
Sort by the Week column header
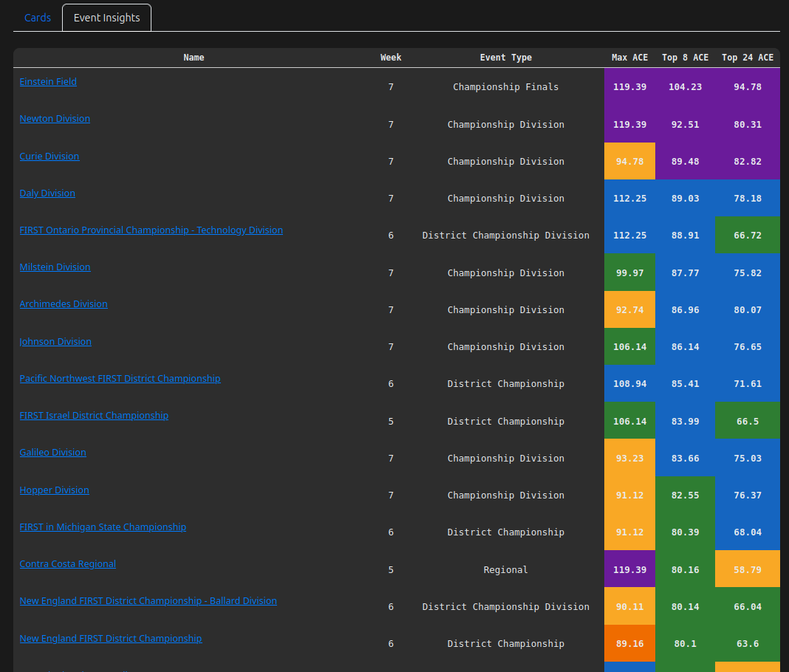point(391,58)
